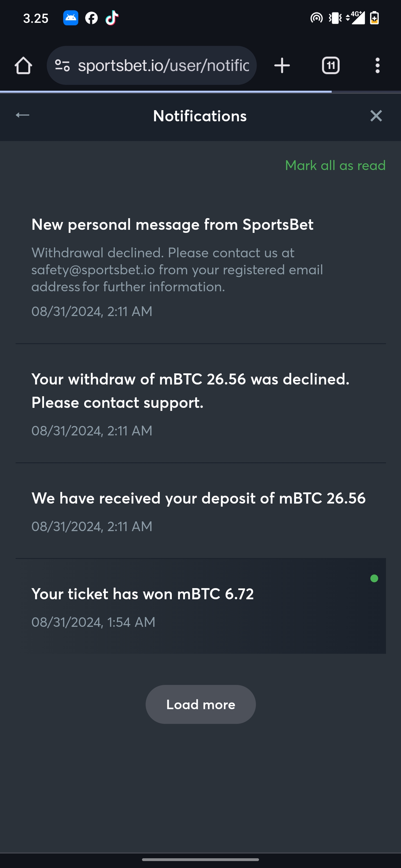Close the Notifications panel with X

coord(376,116)
